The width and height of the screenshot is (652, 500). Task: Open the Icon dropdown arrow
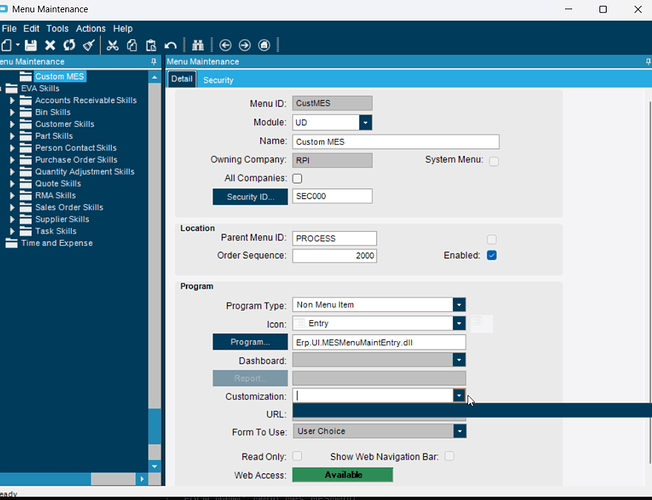coord(459,323)
